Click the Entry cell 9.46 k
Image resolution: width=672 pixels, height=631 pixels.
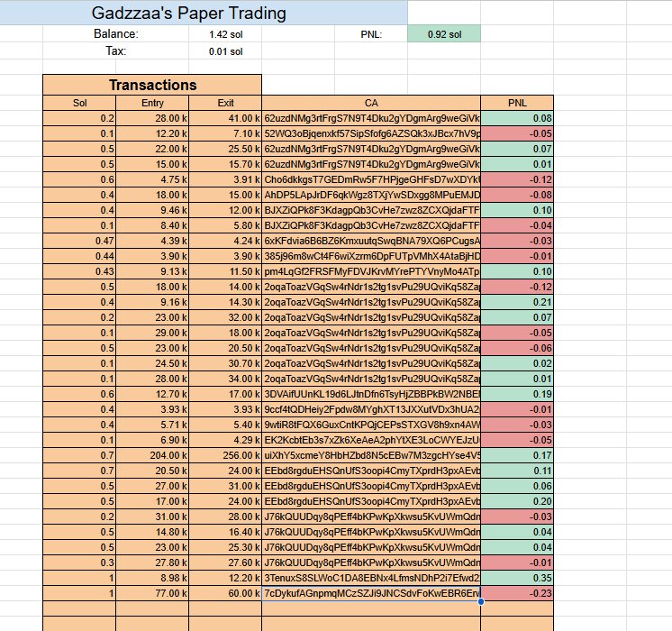pyautogui.click(x=152, y=210)
